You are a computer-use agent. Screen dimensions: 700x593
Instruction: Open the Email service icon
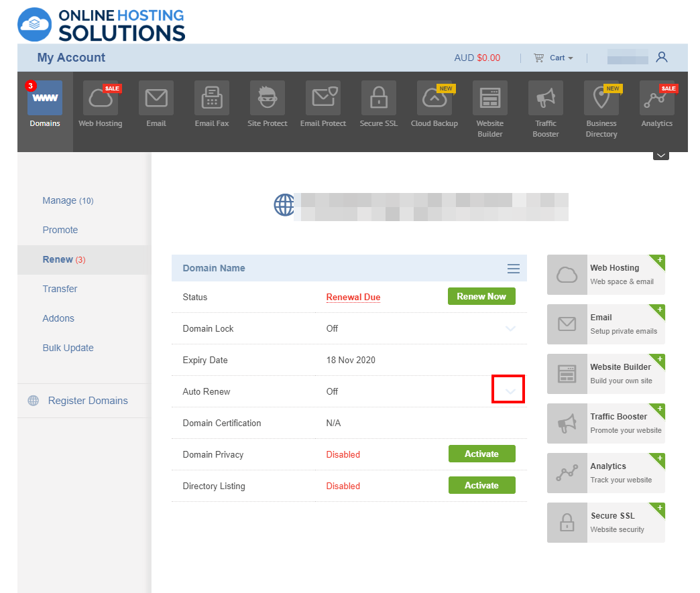pos(156,98)
